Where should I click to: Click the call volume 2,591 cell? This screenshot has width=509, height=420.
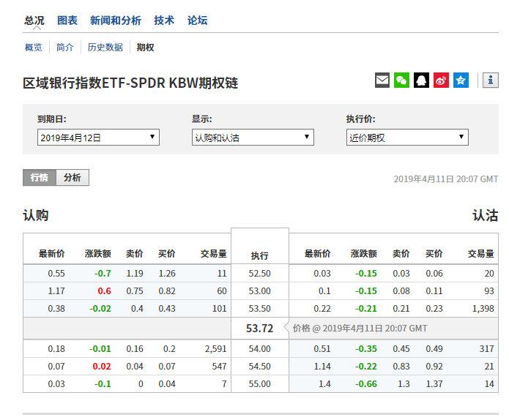click(215, 348)
